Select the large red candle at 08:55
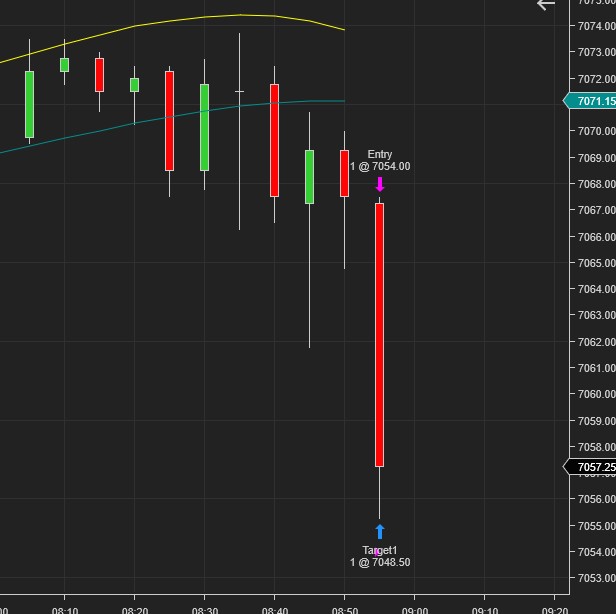The height and width of the screenshot is (614, 616). [x=380, y=335]
